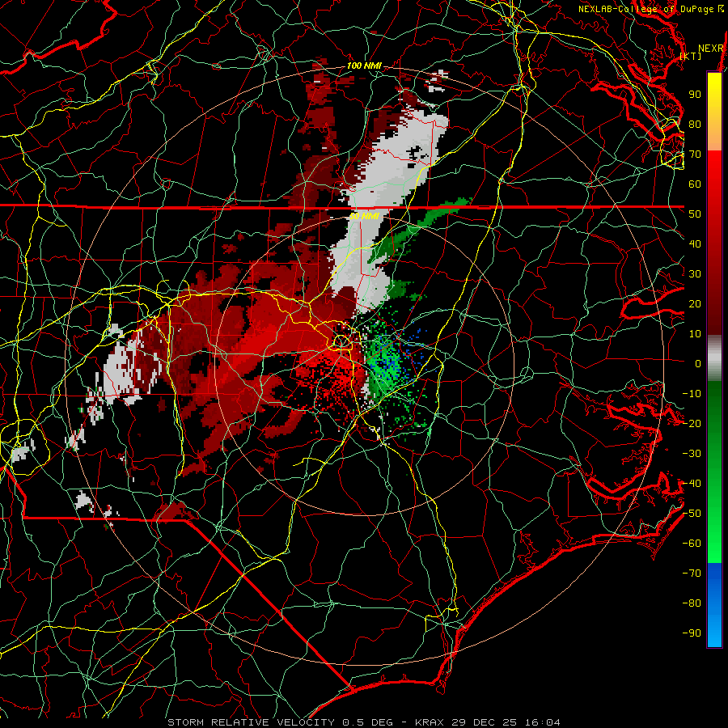This screenshot has width=728, height=728.
Task: Click the STORM RELATIVE VELOCITY product title
Action: click(x=251, y=722)
